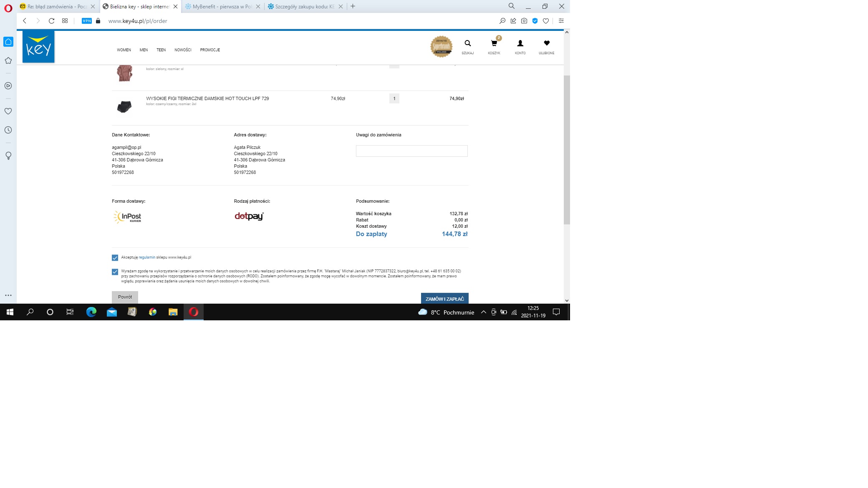Reload the page with refresh icon
This screenshot has height=488, width=868.
point(51,21)
